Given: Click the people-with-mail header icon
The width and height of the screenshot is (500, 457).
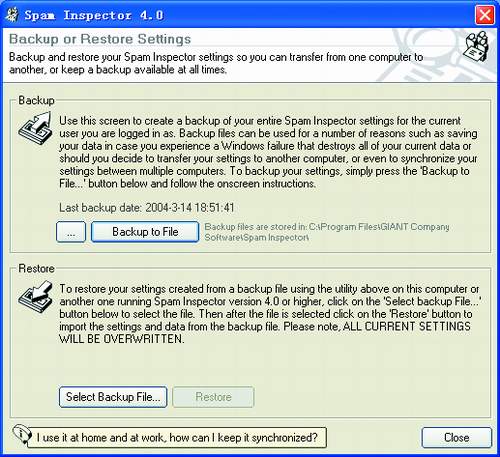Looking at the screenshot, I should pyautogui.click(x=477, y=46).
